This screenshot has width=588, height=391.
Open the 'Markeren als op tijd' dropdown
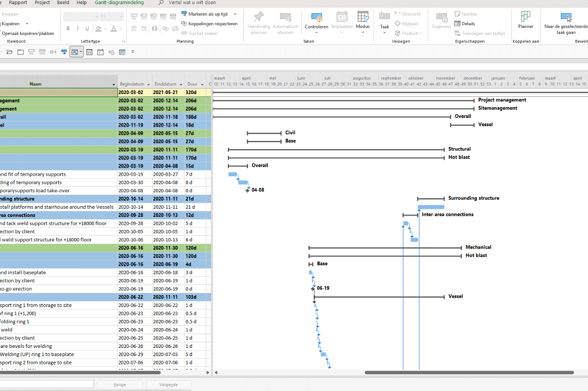(x=234, y=13)
